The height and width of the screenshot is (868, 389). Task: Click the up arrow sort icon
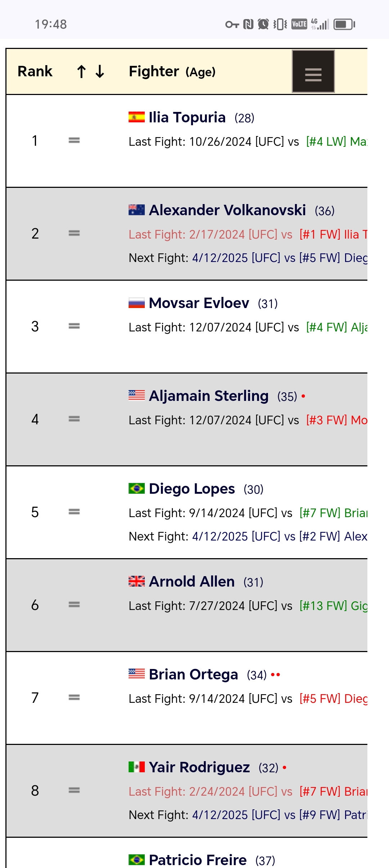coord(81,71)
